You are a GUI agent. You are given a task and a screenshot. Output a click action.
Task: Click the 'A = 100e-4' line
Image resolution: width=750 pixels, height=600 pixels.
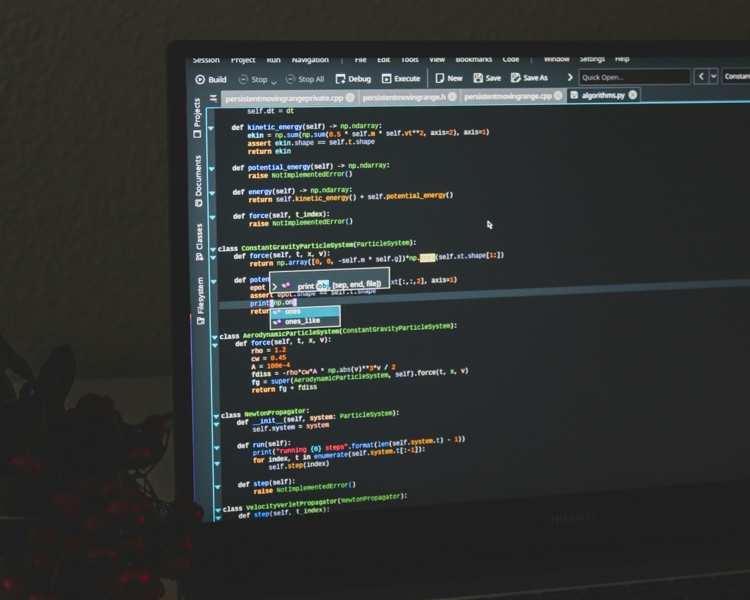[x=271, y=366]
